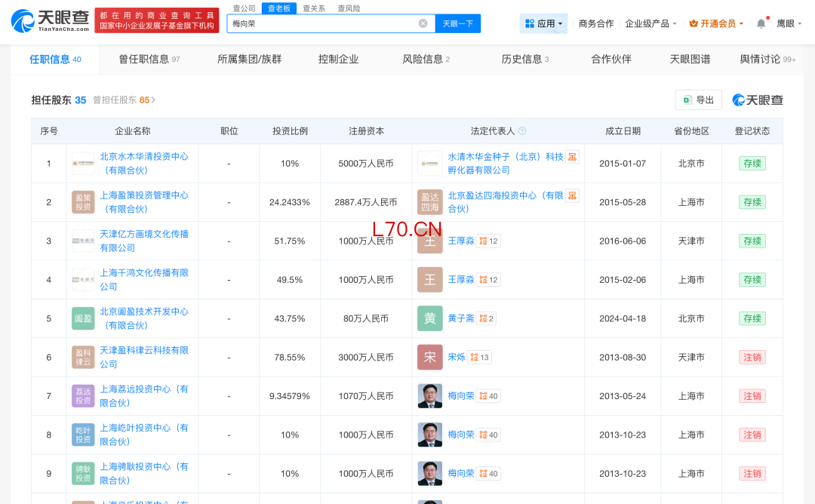This screenshot has width=815, height=504.
Task: Click the 担任股东 35 heading
Action: [59, 100]
